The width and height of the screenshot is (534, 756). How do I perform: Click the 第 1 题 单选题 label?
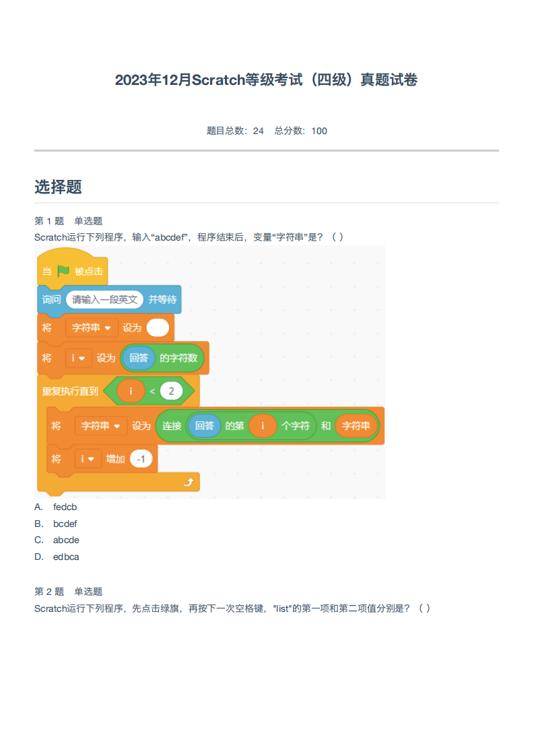(x=69, y=221)
